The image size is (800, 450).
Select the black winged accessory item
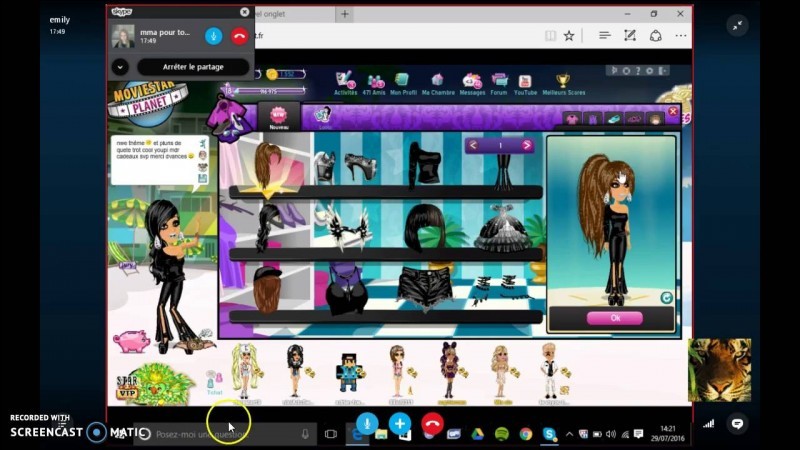349,230
